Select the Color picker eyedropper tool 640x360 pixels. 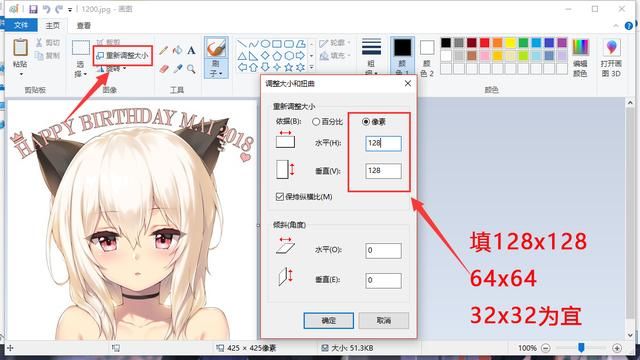[178, 69]
